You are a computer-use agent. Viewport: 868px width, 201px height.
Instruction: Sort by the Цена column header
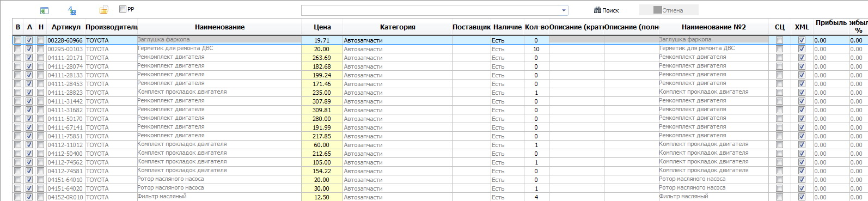[x=322, y=27]
